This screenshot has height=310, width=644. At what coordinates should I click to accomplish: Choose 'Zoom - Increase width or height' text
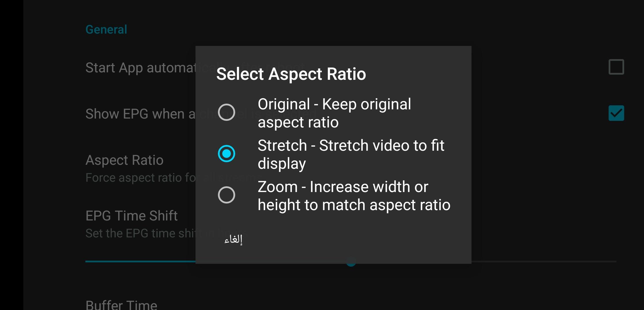click(x=354, y=195)
